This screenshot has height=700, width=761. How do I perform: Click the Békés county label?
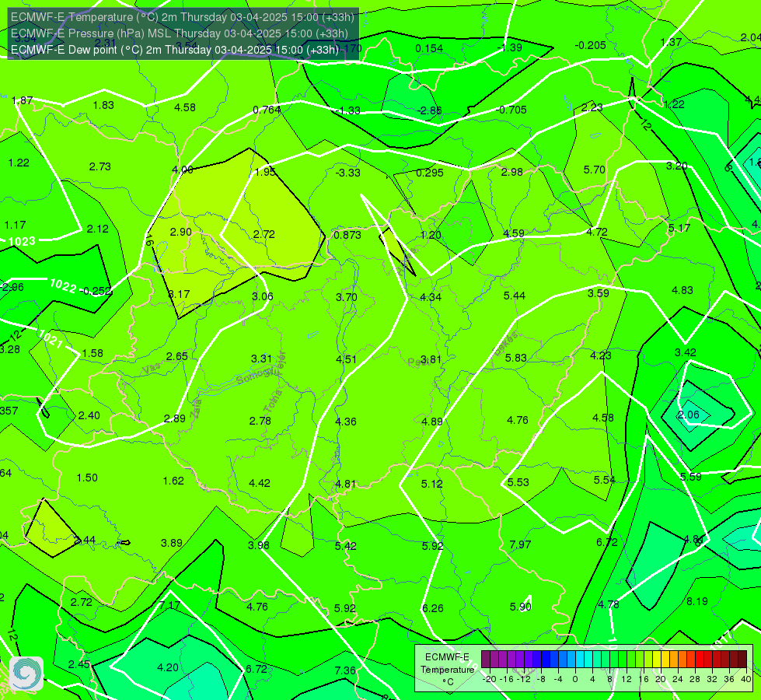click(x=506, y=344)
